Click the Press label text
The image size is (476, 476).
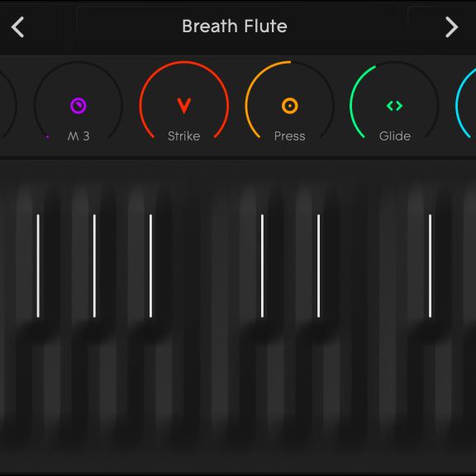pyautogui.click(x=289, y=136)
